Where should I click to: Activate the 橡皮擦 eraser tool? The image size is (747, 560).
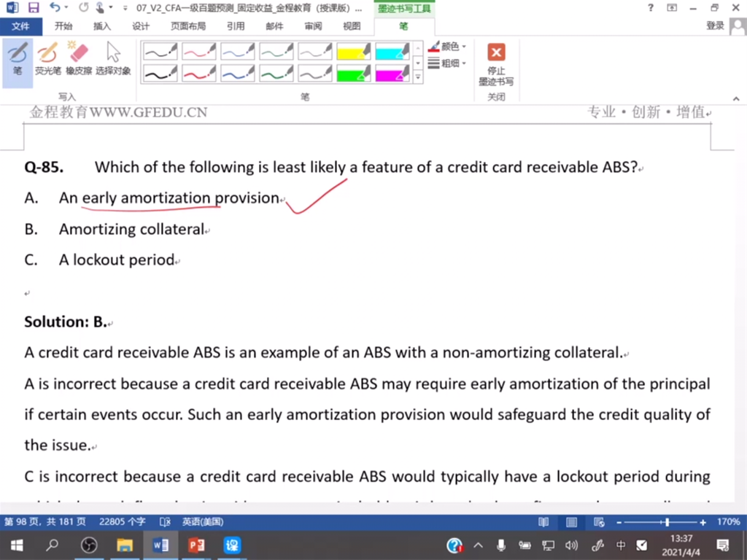click(78, 60)
